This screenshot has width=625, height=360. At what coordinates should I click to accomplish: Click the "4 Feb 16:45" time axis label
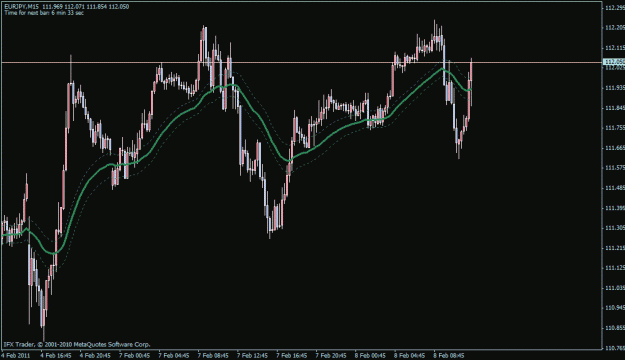click(x=56, y=355)
